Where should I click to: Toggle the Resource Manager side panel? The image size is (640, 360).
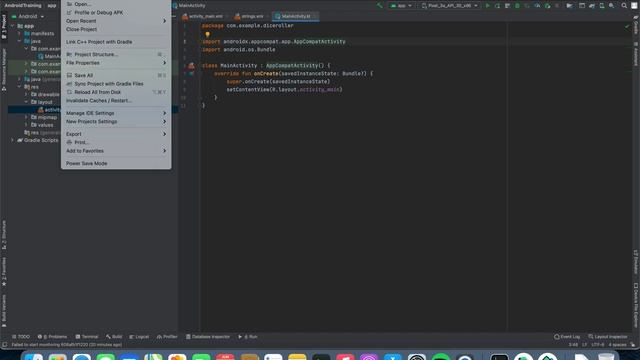click(x=4, y=69)
